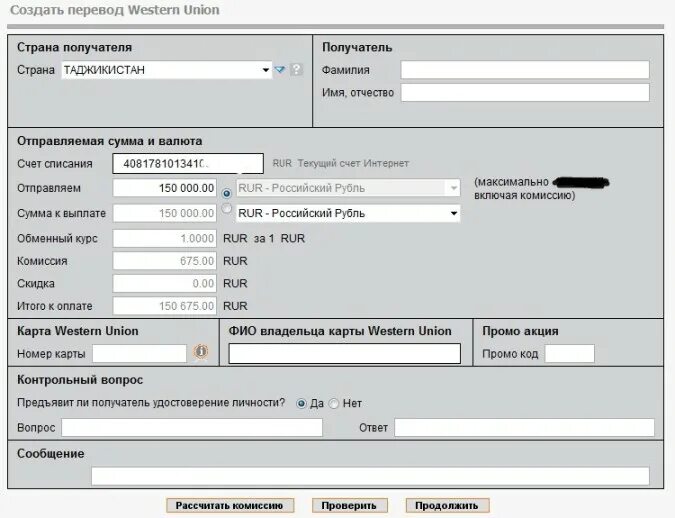Open the debit account selector 408178101341
The width and height of the screenshot is (675, 518).
[x=188, y=164]
